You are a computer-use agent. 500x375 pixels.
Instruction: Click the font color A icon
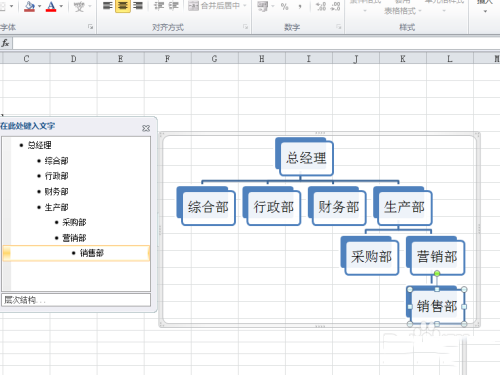click(51, 6)
